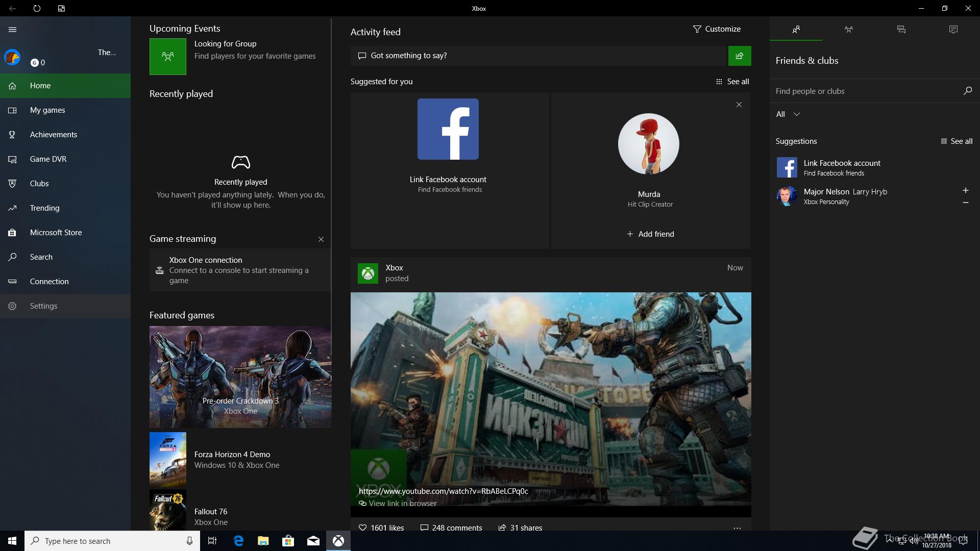The width and height of the screenshot is (980, 551).
Task: Share the post with 31 shares
Action: coord(520,528)
